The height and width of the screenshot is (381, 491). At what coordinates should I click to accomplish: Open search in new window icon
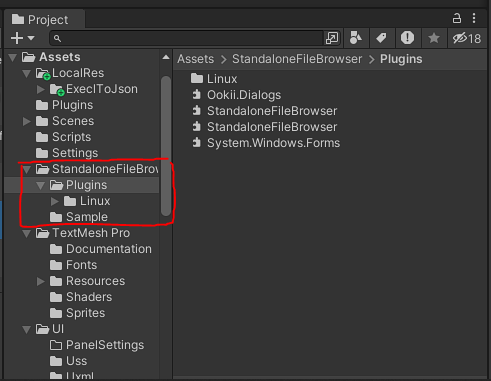332,38
